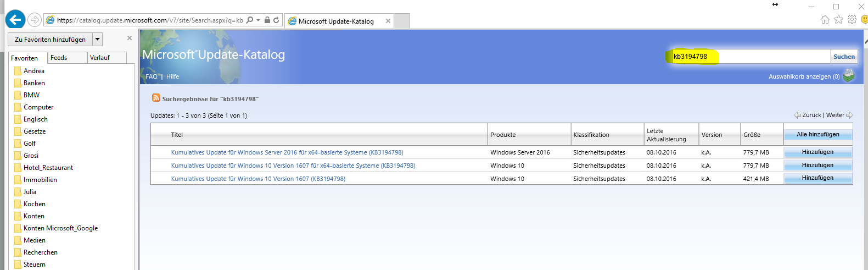Viewport: 868px width, 270px height.
Task: Click the search field containing kb3194798
Action: point(751,56)
